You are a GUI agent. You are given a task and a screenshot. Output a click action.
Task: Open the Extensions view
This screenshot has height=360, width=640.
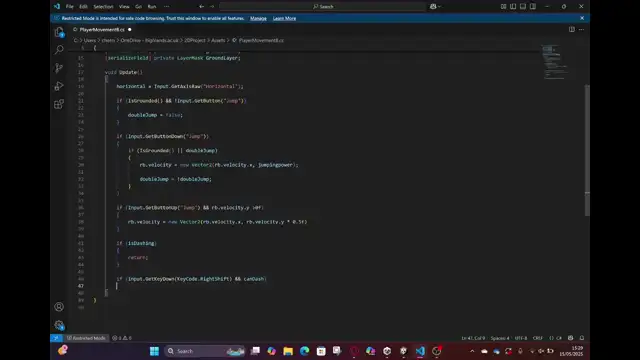pyautogui.click(x=59, y=104)
